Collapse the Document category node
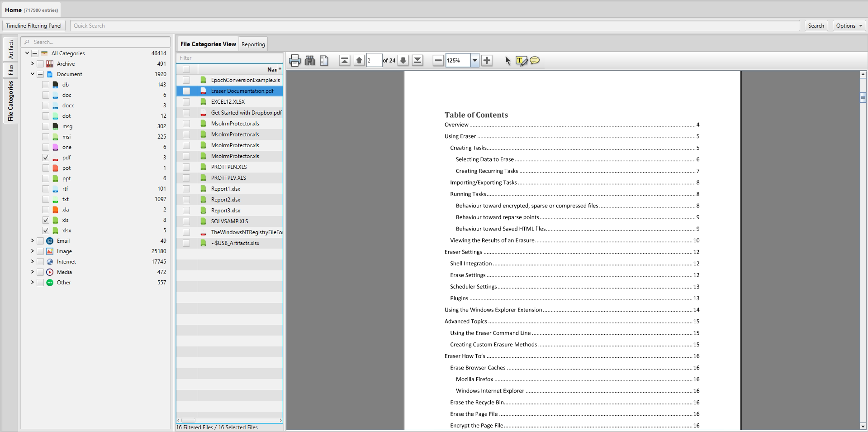Screen dimensions: 868x432 32,74
